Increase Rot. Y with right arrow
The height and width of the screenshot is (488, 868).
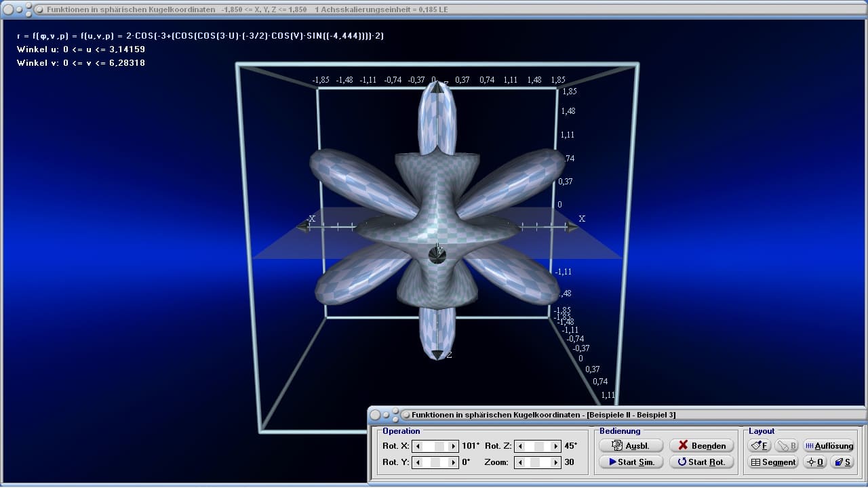click(x=454, y=462)
